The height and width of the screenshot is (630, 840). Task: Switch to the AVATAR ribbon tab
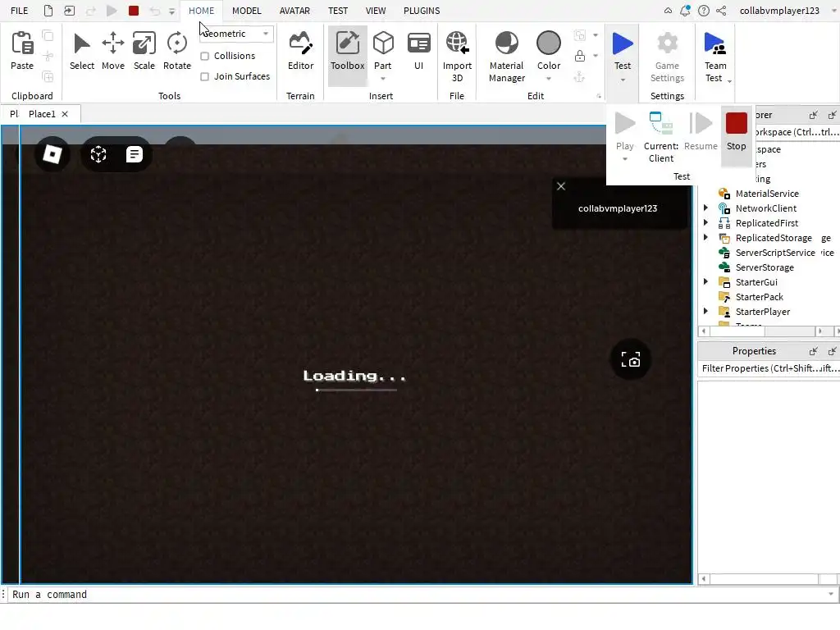294,11
